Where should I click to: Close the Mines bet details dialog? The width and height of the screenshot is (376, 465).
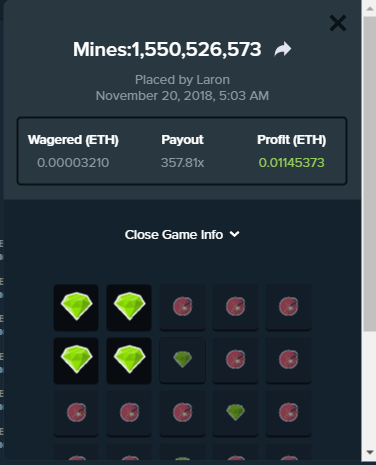tap(338, 23)
